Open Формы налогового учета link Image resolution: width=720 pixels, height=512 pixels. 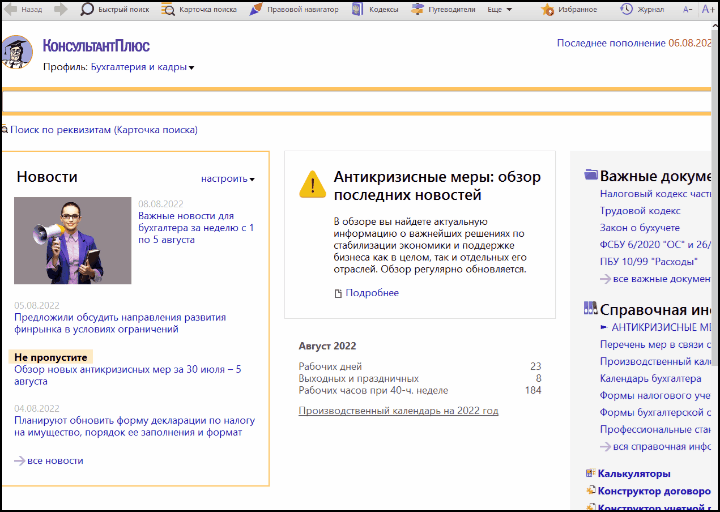655,395
